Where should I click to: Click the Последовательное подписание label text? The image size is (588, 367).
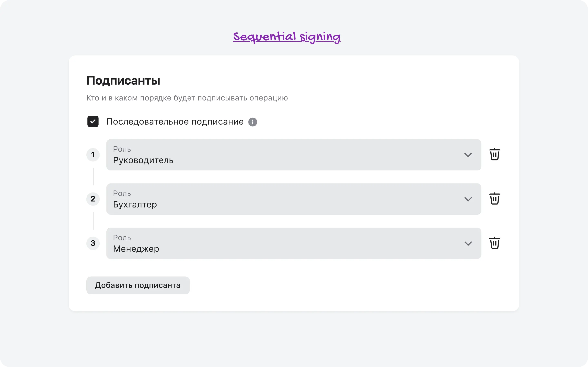[x=175, y=122]
